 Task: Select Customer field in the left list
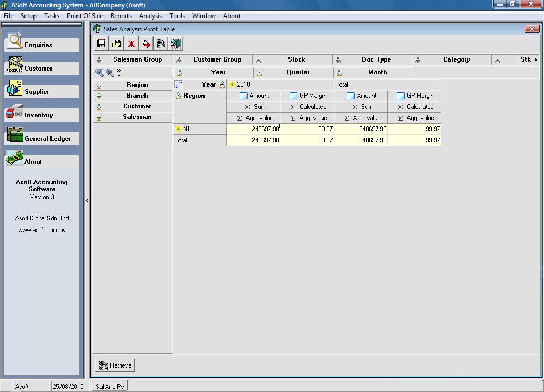(x=132, y=106)
